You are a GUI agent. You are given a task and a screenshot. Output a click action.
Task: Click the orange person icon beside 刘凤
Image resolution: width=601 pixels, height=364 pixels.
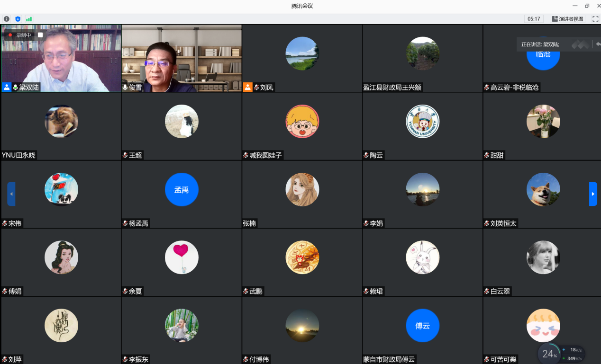point(247,87)
